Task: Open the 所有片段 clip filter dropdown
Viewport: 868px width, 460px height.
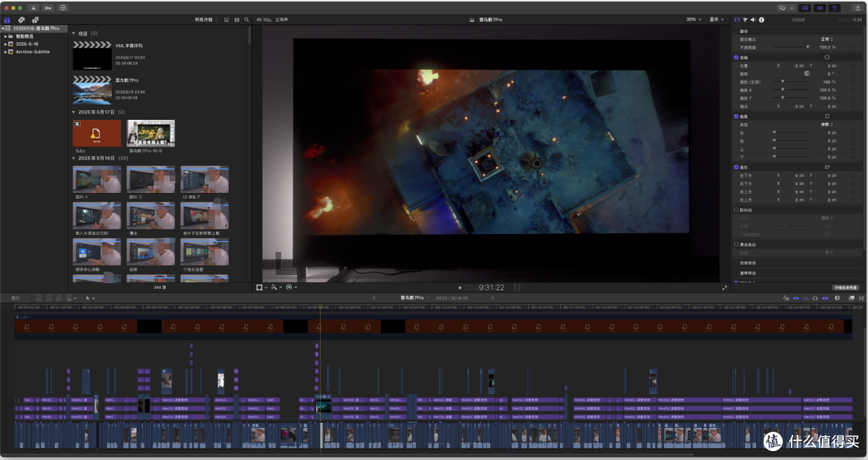Action: coord(206,20)
